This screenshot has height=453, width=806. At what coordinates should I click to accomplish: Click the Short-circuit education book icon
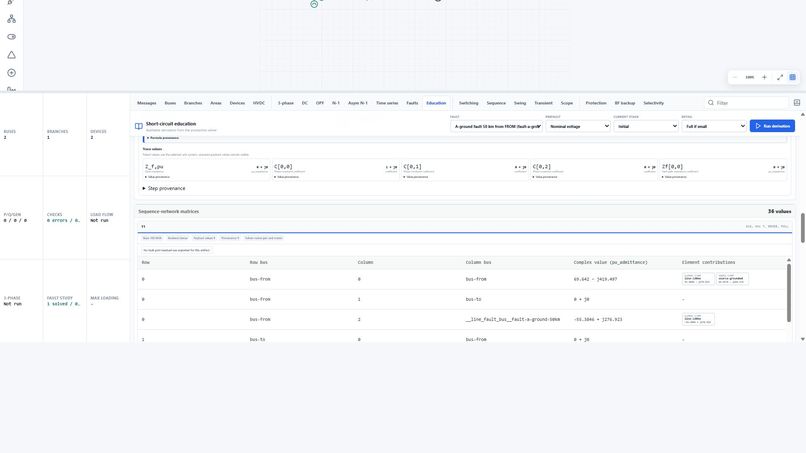click(139, 126)
